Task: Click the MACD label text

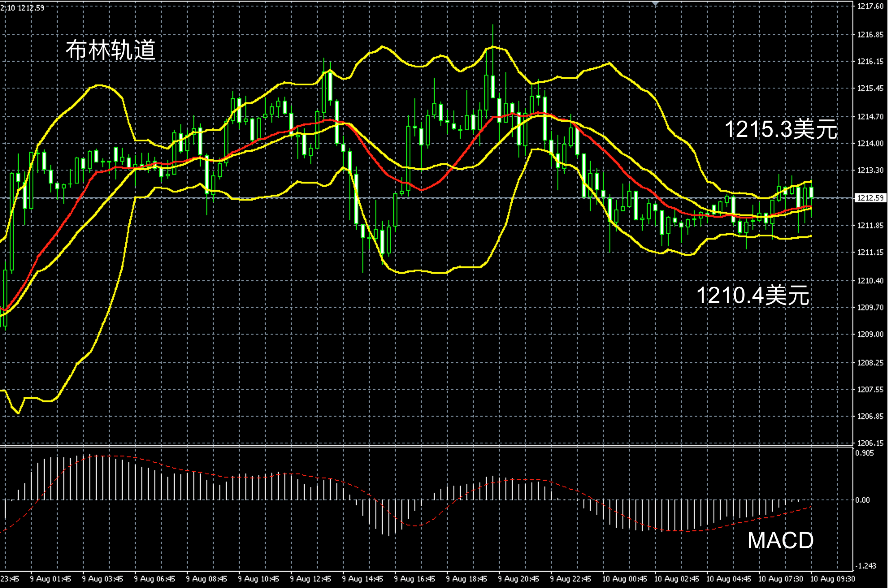Action: (780, 540)
